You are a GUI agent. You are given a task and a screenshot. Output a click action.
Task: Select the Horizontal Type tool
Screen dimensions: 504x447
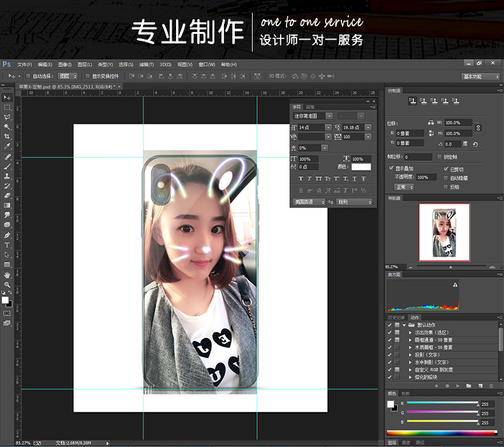point(8,245)
